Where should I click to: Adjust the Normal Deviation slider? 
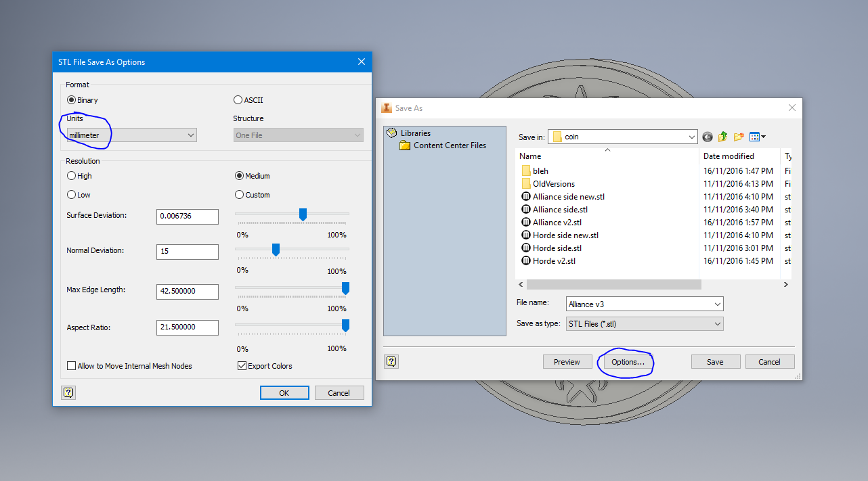point(276,249)
